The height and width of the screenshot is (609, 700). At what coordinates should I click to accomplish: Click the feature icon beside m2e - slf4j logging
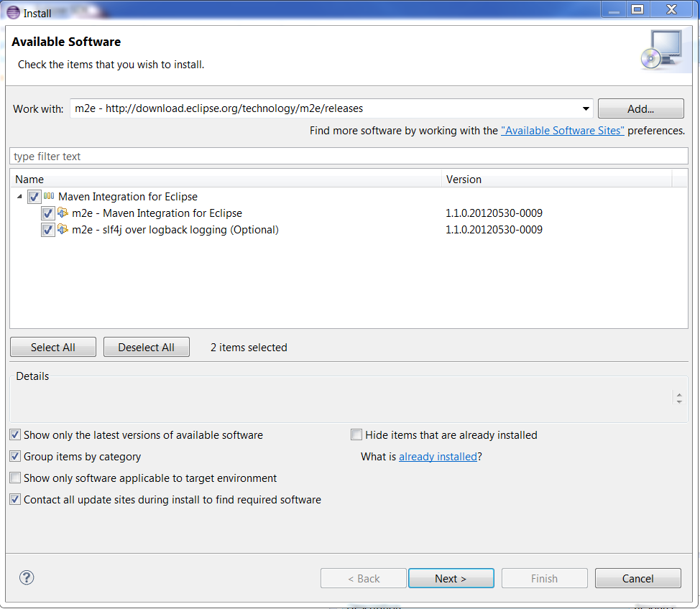[x=63, y=229]
